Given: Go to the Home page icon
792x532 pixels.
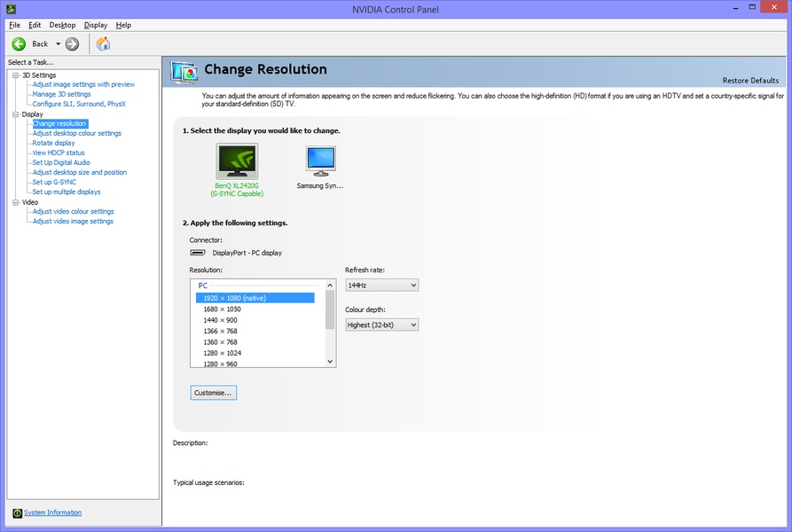Looking at the screenshot, I should point(103,44).
